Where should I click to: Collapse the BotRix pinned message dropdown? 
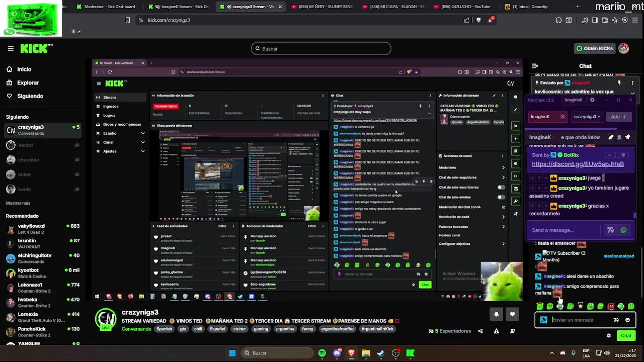[610, 155]
